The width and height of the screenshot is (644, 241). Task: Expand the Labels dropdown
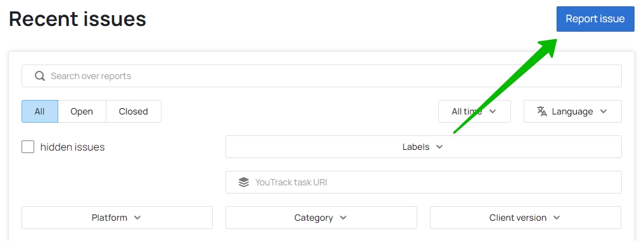click(x=424, y=147)
